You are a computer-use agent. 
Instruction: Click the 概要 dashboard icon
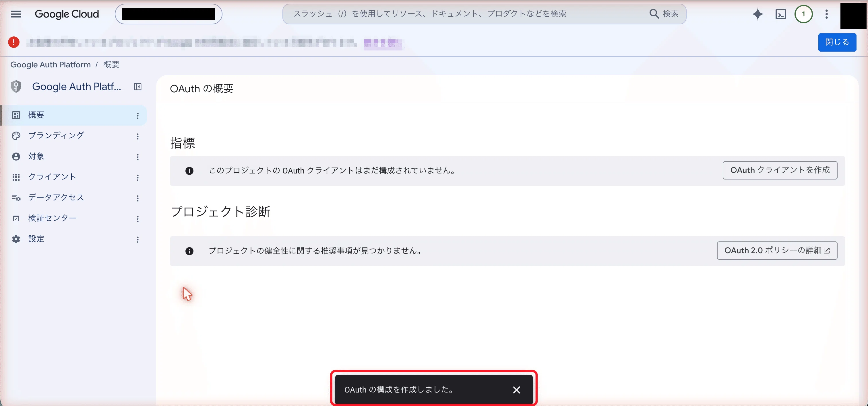pos(16,115)
